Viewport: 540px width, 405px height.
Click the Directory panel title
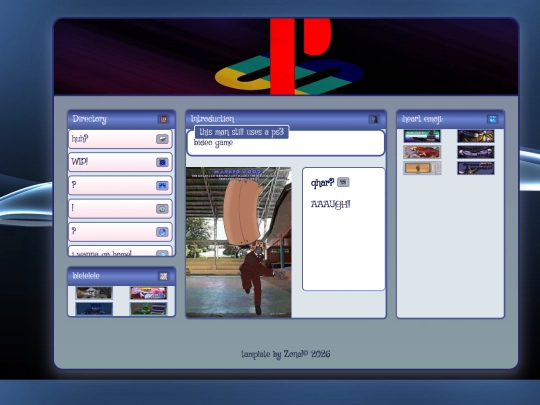pyautogui.click(x=90, y=119)
